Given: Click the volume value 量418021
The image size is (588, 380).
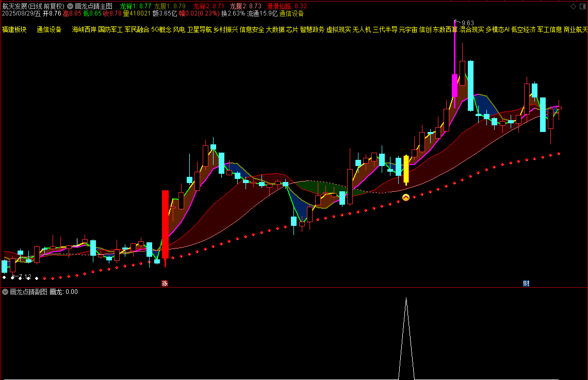Looking at the screenshot, I should (137, 13).
